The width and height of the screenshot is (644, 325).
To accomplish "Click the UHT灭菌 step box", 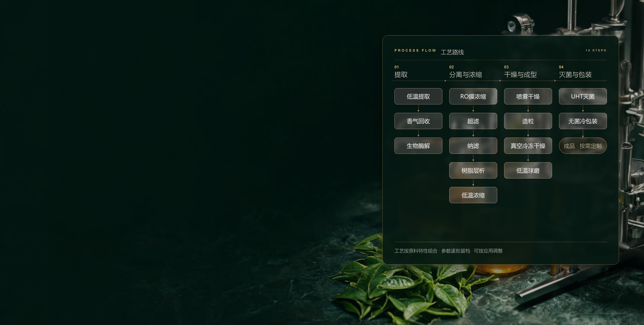I will [x=583, y=96].
